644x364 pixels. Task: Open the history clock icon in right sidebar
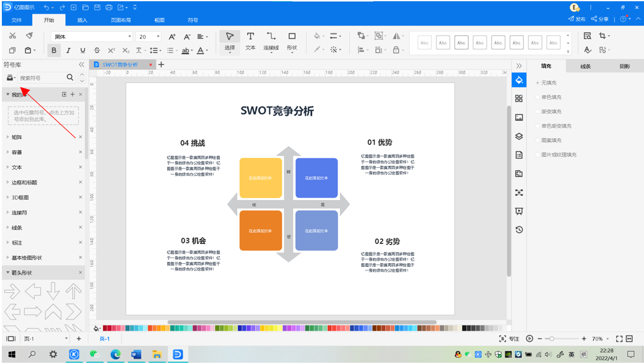pyautogui.click(x=519, y=230)
